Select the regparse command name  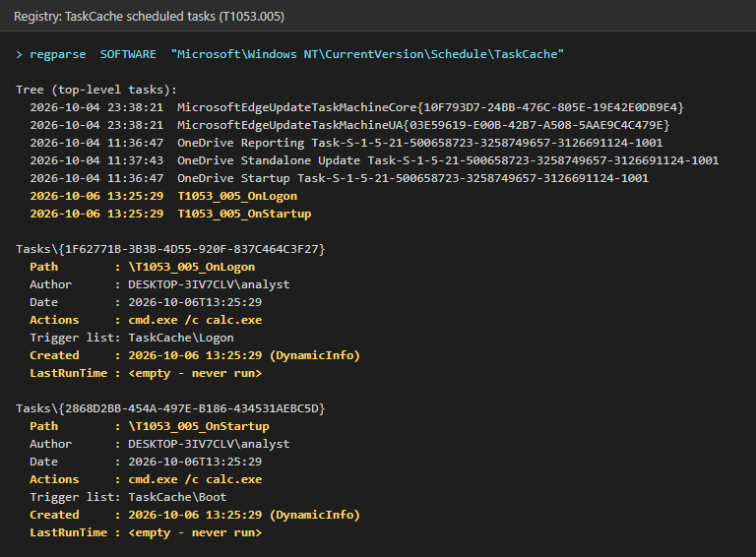(x=58, y=54)
